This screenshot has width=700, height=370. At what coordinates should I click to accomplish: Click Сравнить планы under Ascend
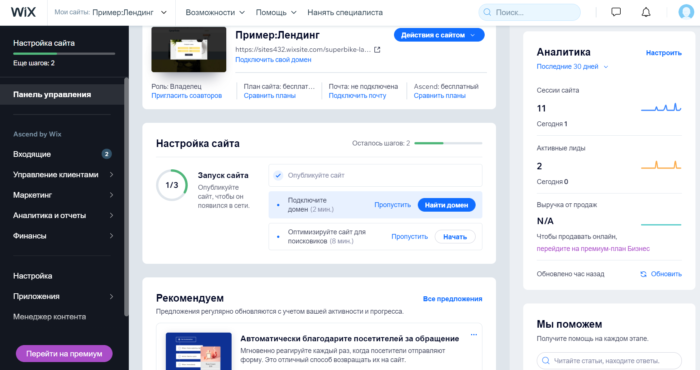click(440, 96)
